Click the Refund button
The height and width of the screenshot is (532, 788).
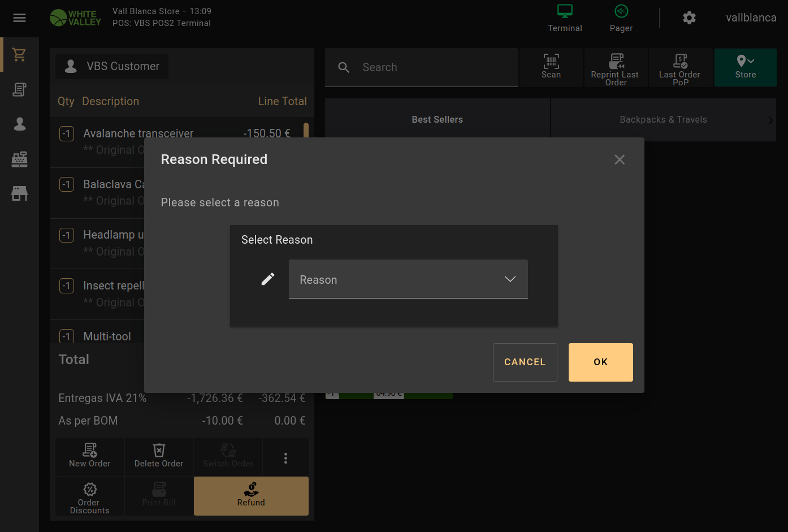(x=251, y=496)
